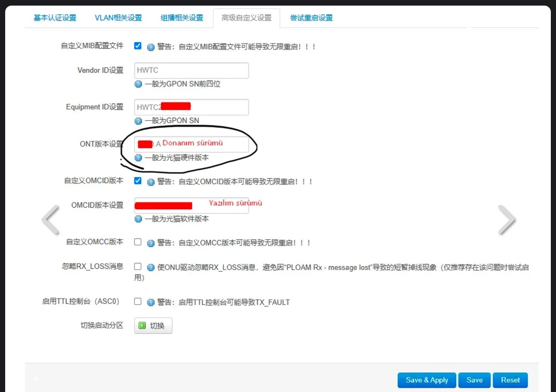Click the Save button
Viewport: 556px width, 392px height.
474,380
